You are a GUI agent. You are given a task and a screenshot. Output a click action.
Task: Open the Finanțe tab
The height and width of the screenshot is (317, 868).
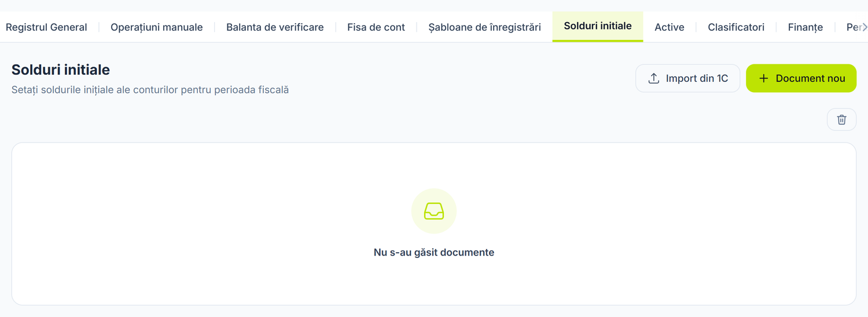[x=806, y=27]
